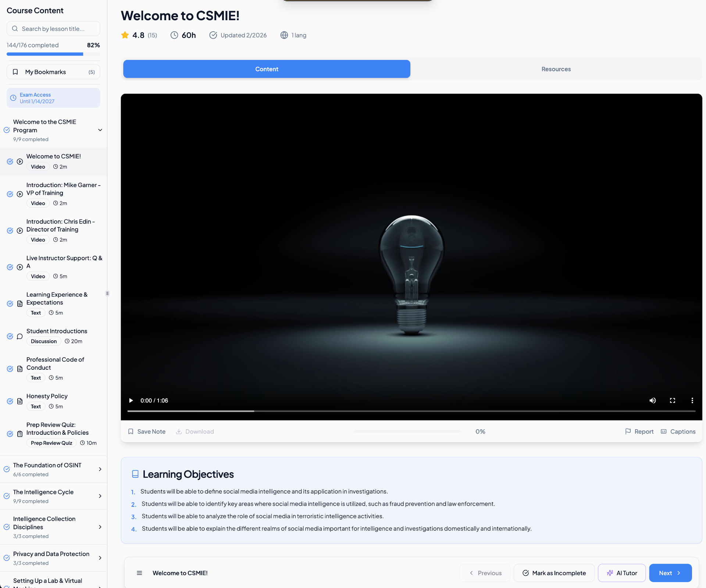Open Student Introductions discussion
The image size is (706, 588).
pyautogui.click(x=53, y=336)
